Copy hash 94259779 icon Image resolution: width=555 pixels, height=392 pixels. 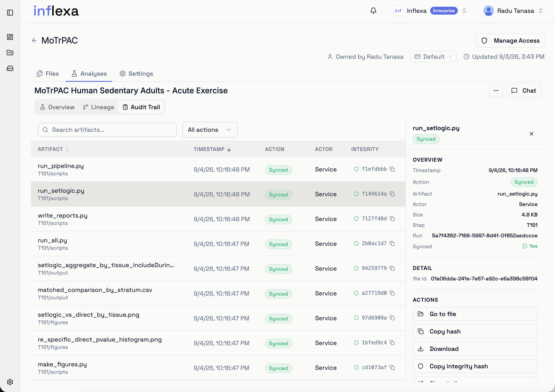pos(392,268)
